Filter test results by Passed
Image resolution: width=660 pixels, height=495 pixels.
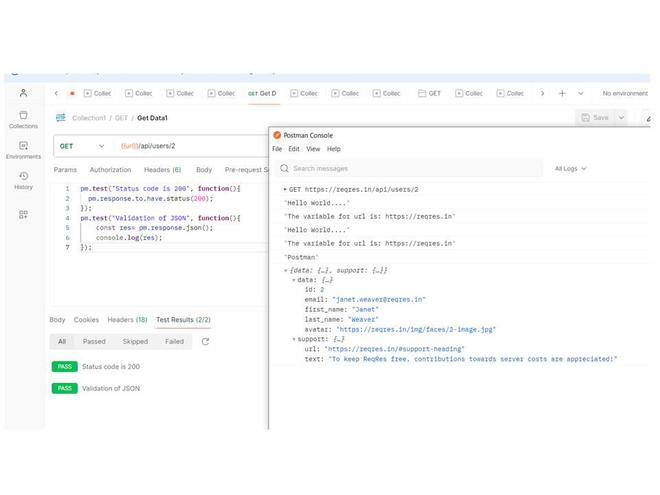(94, 341)
